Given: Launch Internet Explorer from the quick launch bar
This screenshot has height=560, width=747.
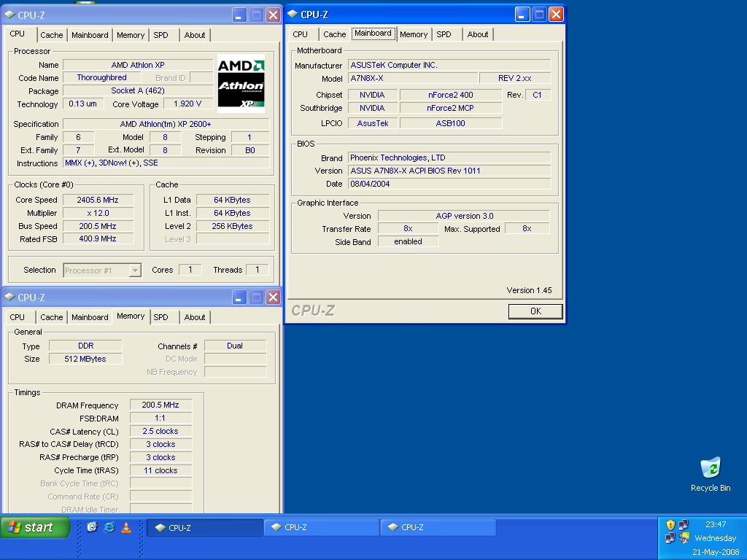Looking at the screenshot, I should coord(109,527).
